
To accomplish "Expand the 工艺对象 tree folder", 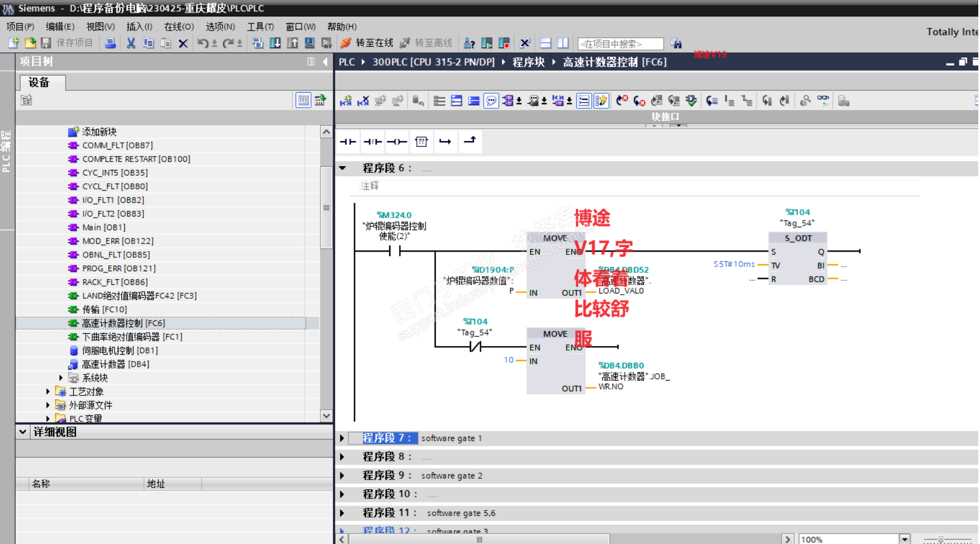I will 48,391.
